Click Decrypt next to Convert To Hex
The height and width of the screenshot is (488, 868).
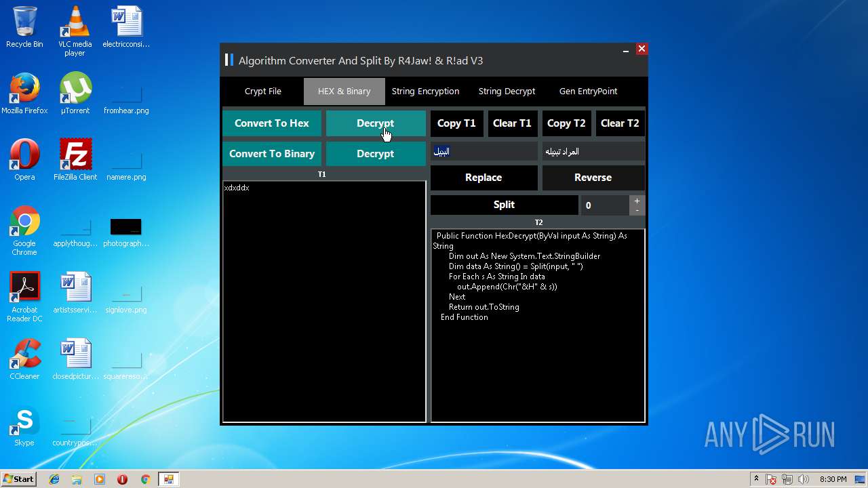375,123
